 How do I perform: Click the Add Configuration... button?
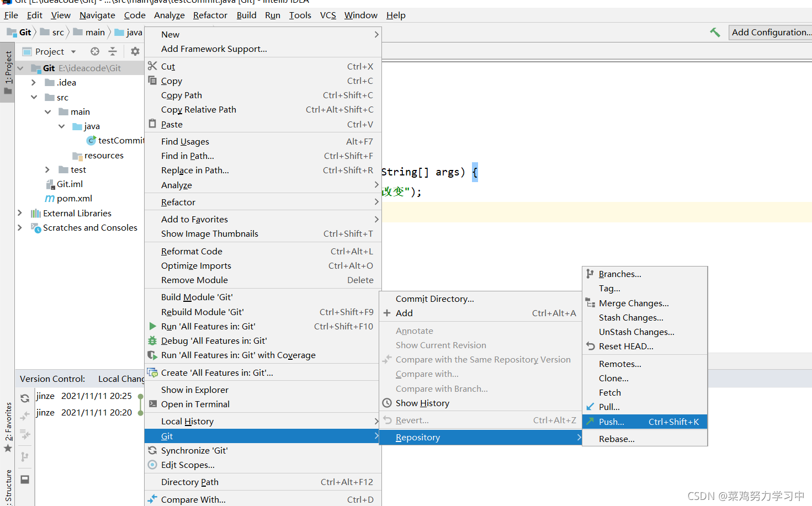point(771,32)
